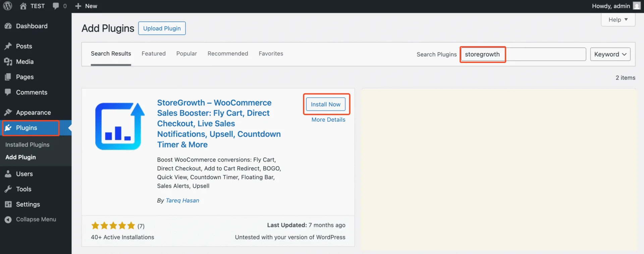Expand the Help panel
Screen dimensions: 644x254
pyautogui.click(x=618, y=20)
